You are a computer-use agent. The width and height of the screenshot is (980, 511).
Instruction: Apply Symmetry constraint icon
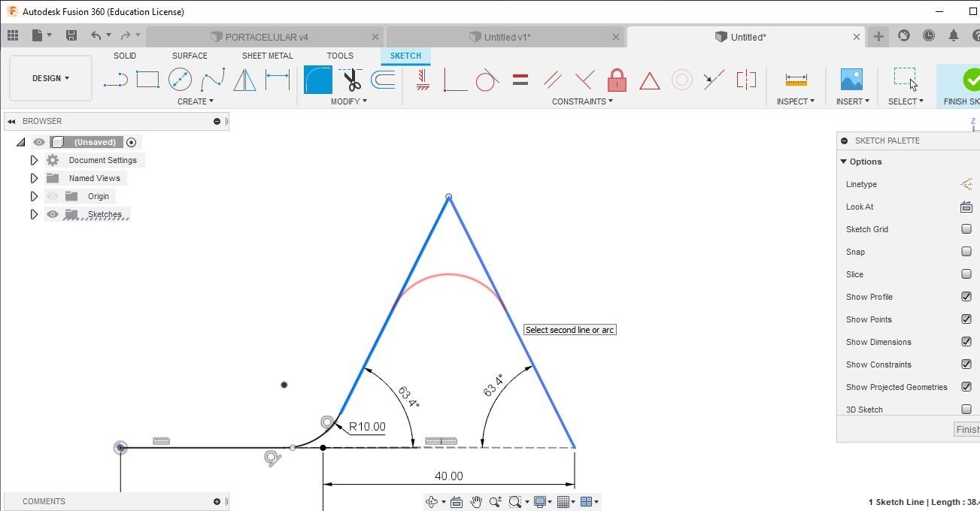(x=746, y=80)
